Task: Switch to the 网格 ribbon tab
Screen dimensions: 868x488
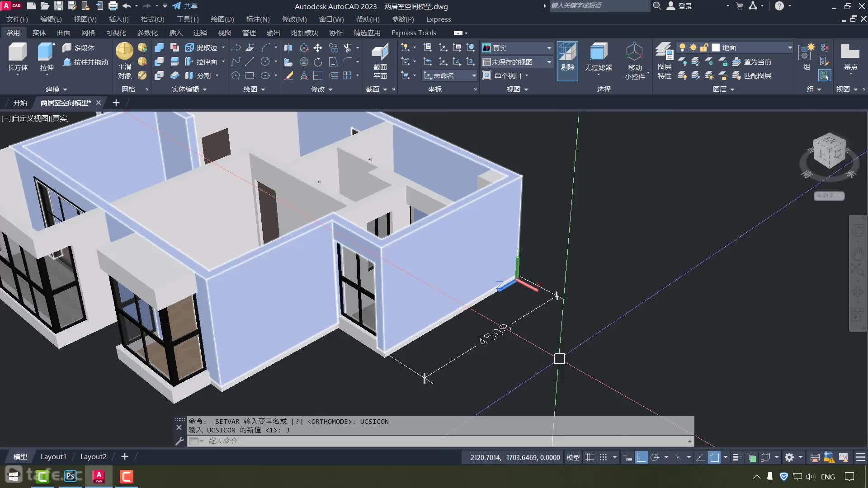Action: click(x=88, y=33)
